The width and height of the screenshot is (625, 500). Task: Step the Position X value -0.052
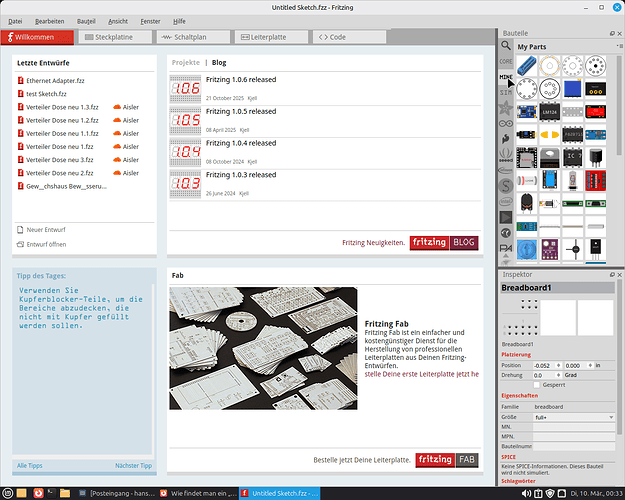click(558, 365)
